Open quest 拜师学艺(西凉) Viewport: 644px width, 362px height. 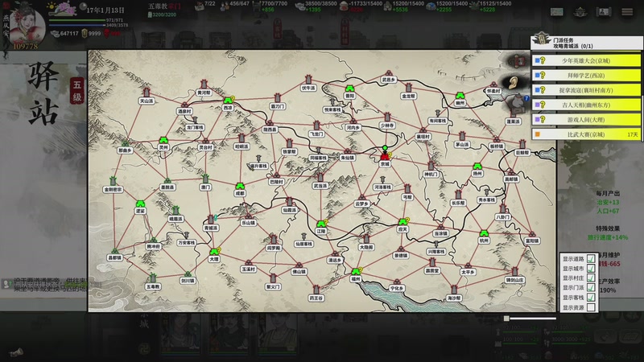click(586, 76)
